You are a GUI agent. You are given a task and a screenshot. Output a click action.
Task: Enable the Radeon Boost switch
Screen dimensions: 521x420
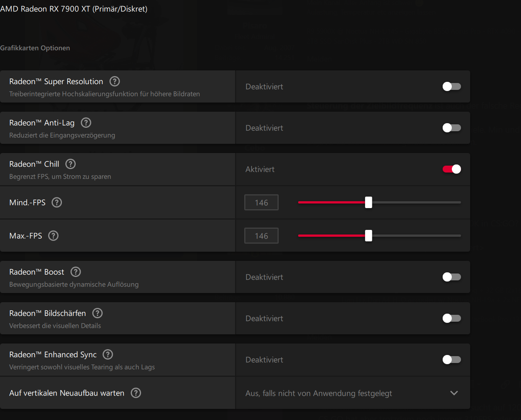tap(451, 277)
